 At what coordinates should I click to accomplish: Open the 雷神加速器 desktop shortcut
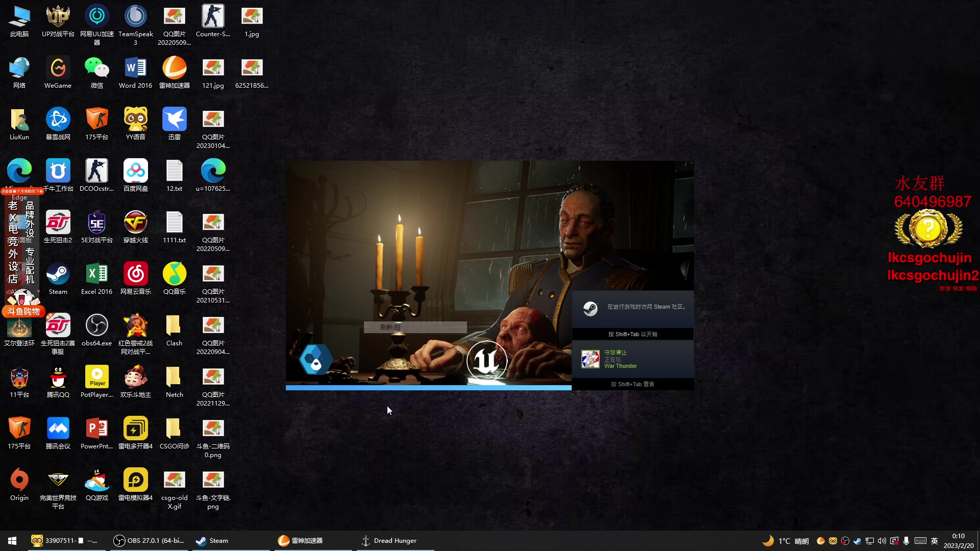(x=175, y=72)
